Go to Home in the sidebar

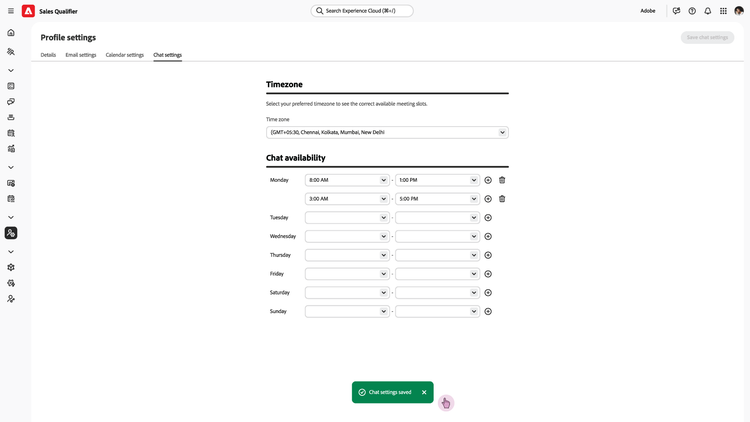point(11,33)
